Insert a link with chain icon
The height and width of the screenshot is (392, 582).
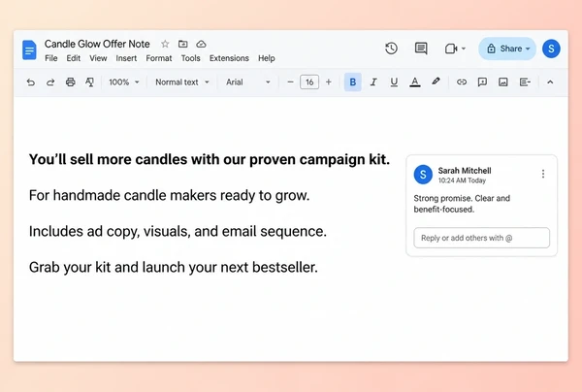coord(462,82)
